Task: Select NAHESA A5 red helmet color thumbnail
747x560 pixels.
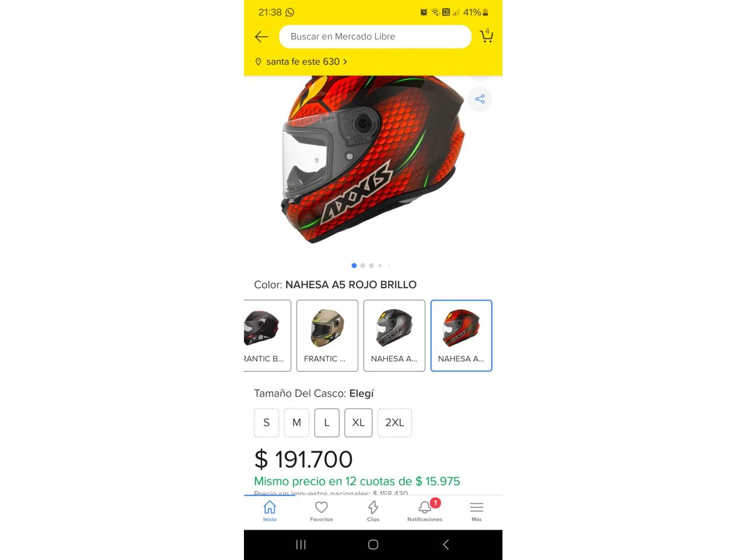Action: click(x=461, y=335)
